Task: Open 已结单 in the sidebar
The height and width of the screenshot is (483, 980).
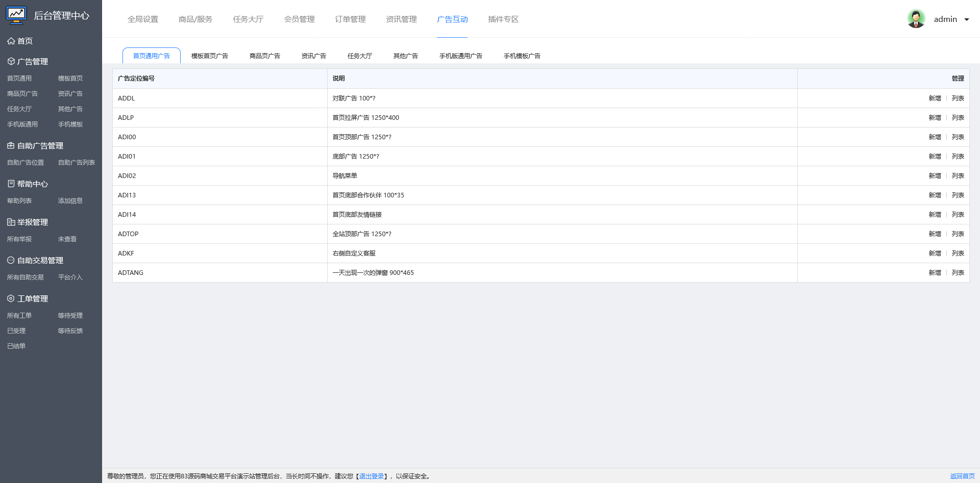Action: pos(16,346)
